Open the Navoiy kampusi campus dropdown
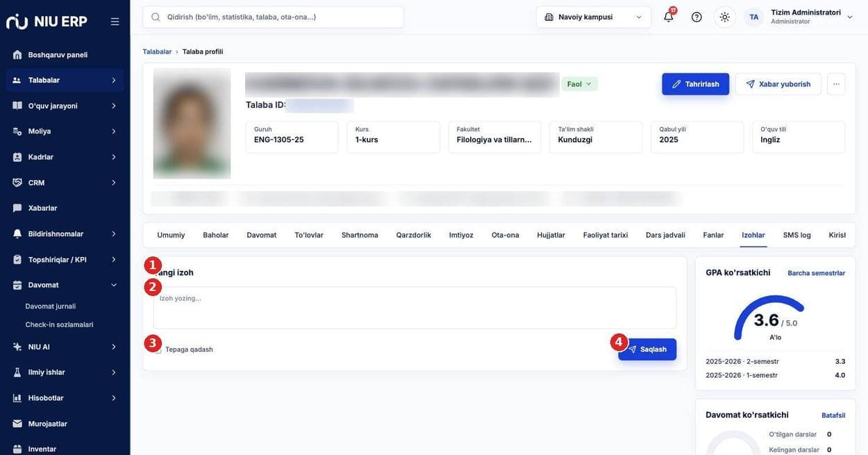 (x=594, y=17)
